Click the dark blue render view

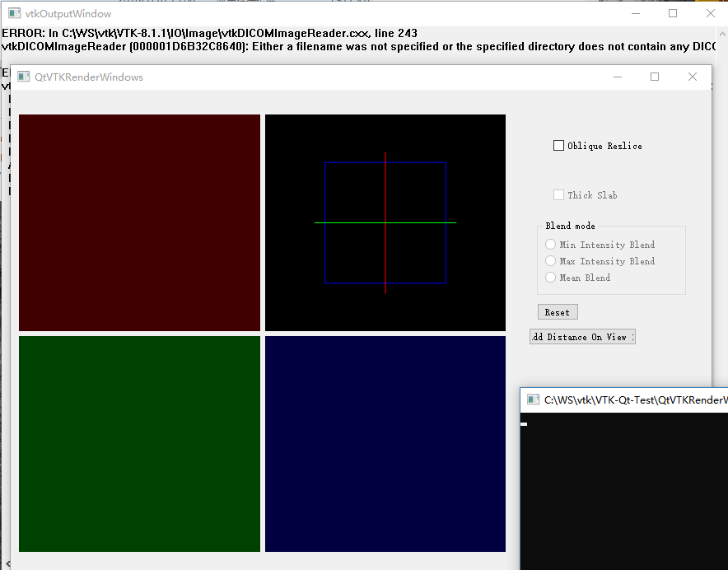click(385, 443)
